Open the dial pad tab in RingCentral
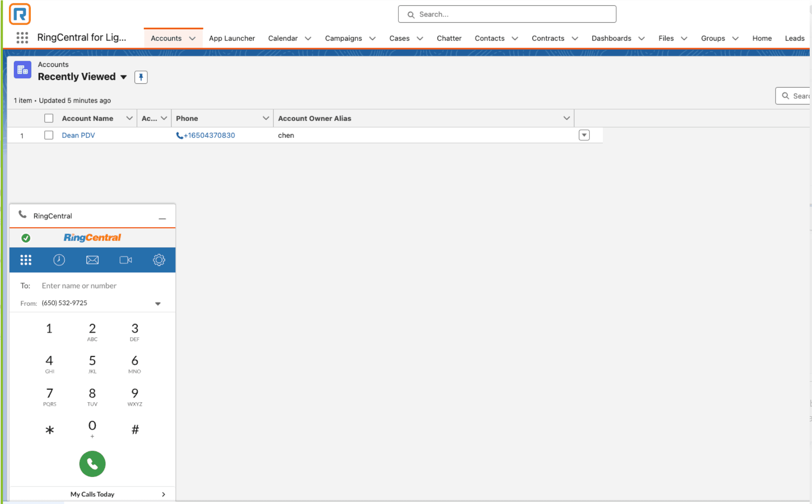This screenshot has height=504, width=812. (x=26, y=260)
